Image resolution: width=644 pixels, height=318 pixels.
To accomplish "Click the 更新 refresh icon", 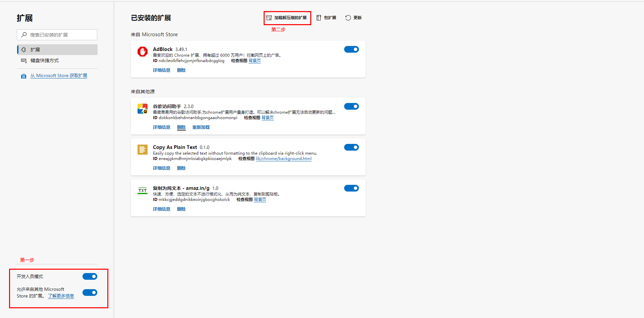I will point(348,18).
